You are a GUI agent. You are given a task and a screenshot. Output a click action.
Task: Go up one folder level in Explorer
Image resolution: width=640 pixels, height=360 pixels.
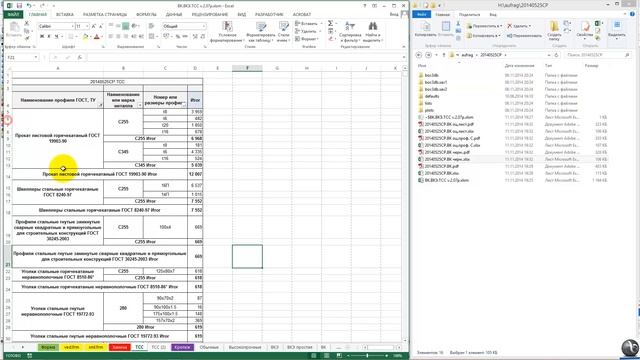[444, 55]
